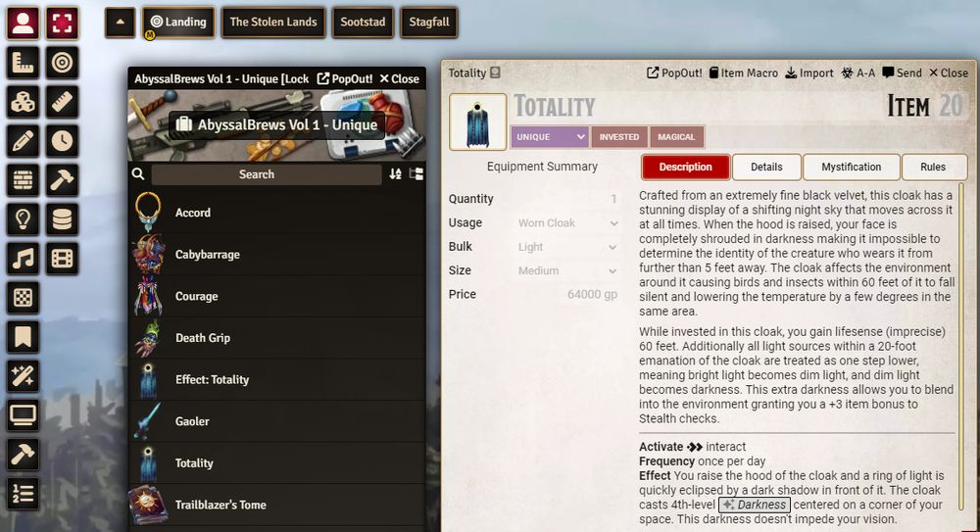The height and width of the screenshot is (532, 980).
Task: Click the Invested trait tag
Action: (618, 137)
